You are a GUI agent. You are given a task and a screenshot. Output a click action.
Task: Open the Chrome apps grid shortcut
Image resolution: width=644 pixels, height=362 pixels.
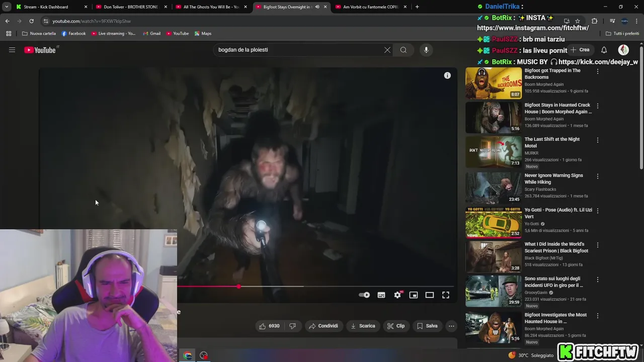pos(9,34)
